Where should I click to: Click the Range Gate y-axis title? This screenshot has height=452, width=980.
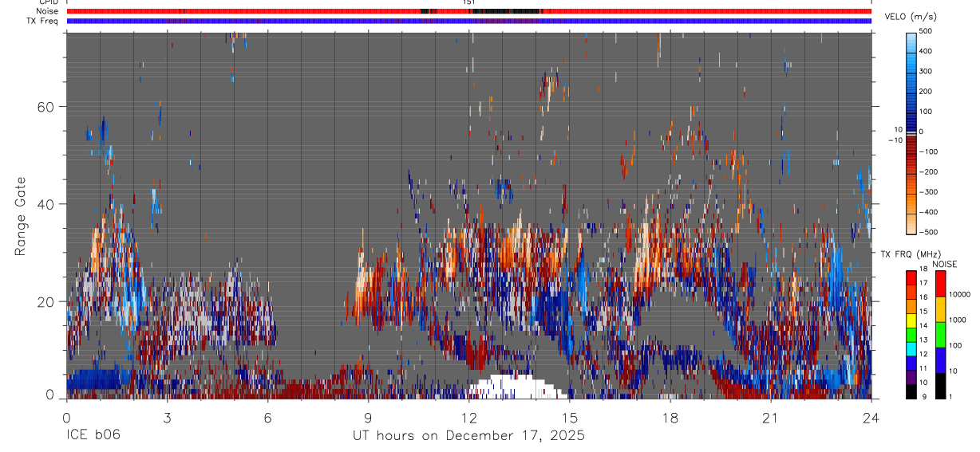[x=21, y=217]
